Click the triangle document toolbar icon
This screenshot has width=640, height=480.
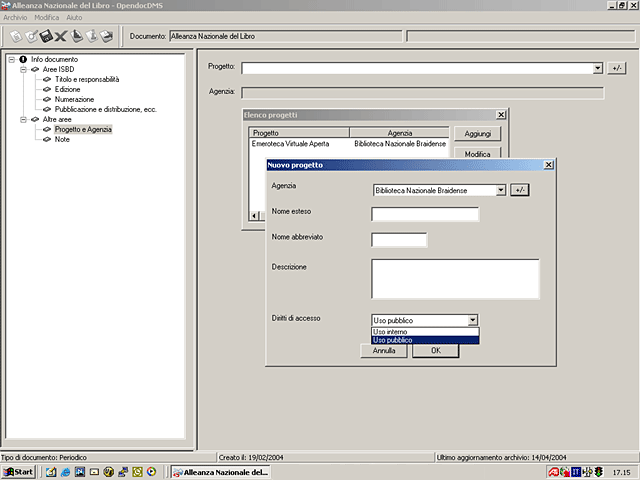[x=76, y=36]
